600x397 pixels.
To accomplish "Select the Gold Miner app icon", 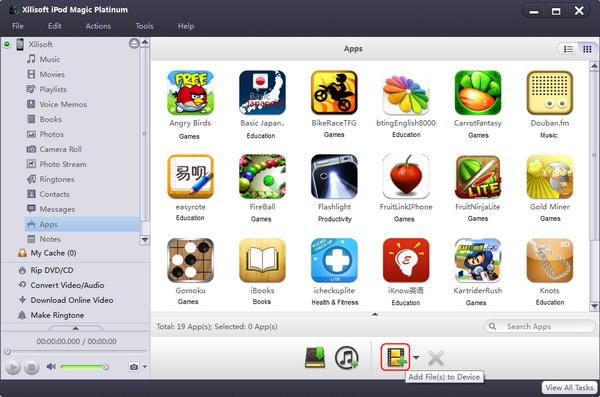I will pos(549,176).
